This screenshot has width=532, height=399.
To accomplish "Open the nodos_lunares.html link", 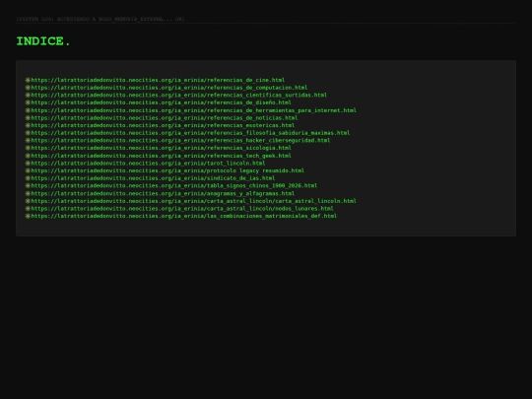I will pyautogui.click(x=182, y=208).
